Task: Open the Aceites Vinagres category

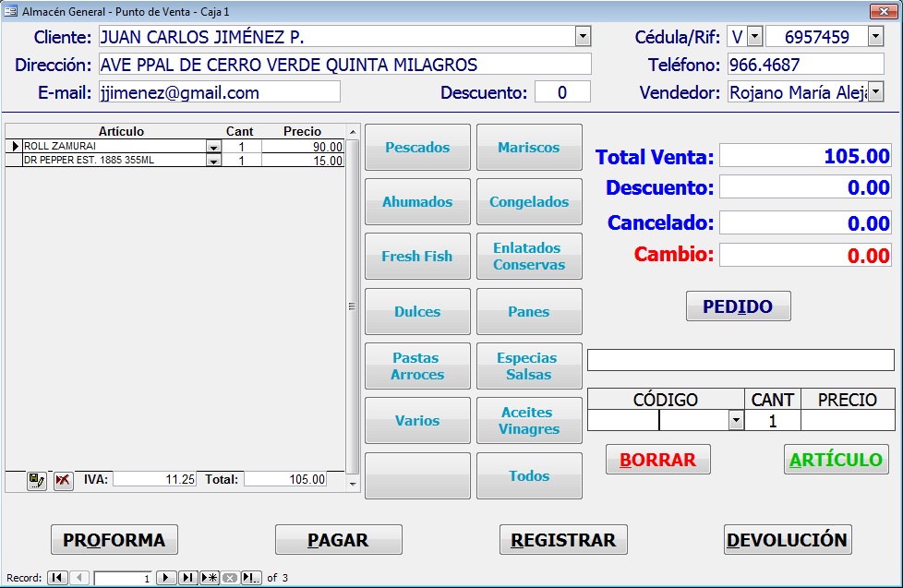Action: 529,420
